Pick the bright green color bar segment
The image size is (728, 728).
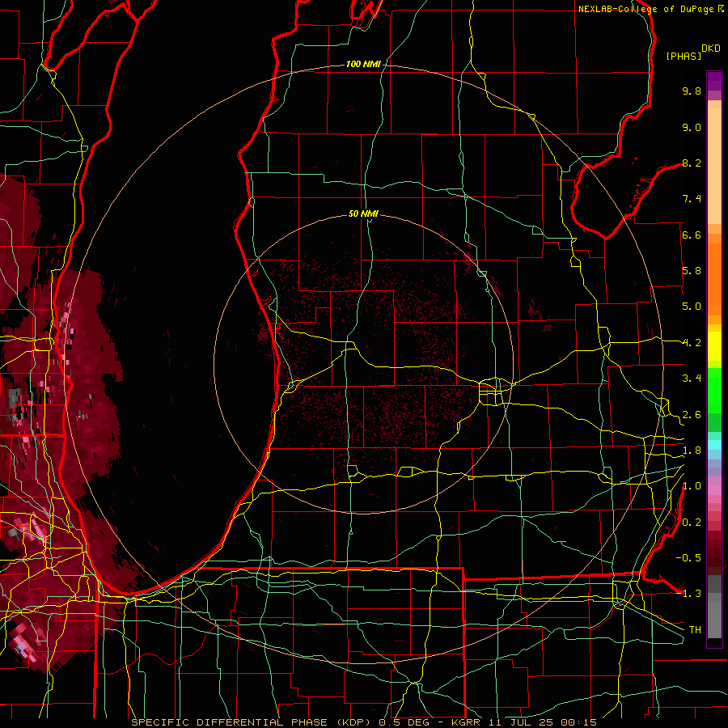pyautogui.click(x=714, y=390)
